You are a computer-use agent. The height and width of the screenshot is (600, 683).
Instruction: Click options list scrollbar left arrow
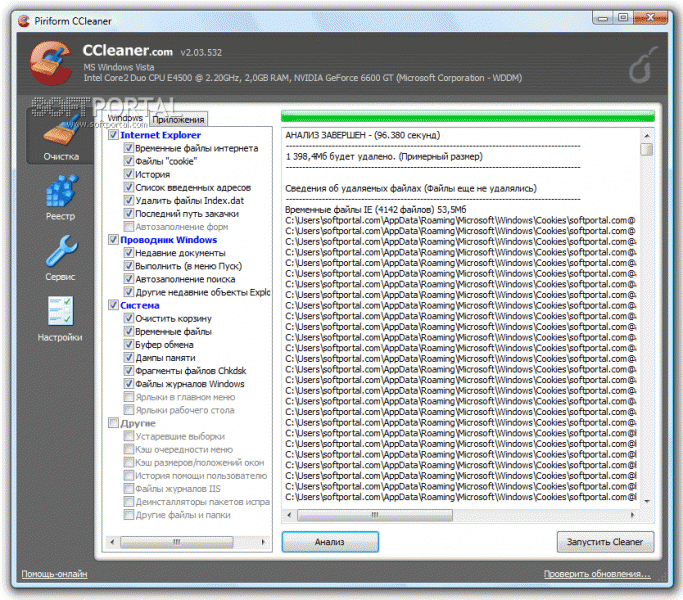pos(112,542)
